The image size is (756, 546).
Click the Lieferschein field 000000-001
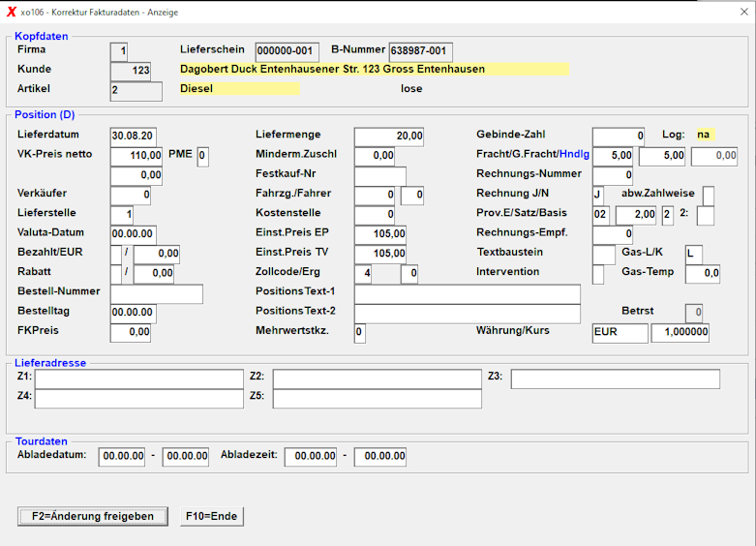(x=287, y=51)
